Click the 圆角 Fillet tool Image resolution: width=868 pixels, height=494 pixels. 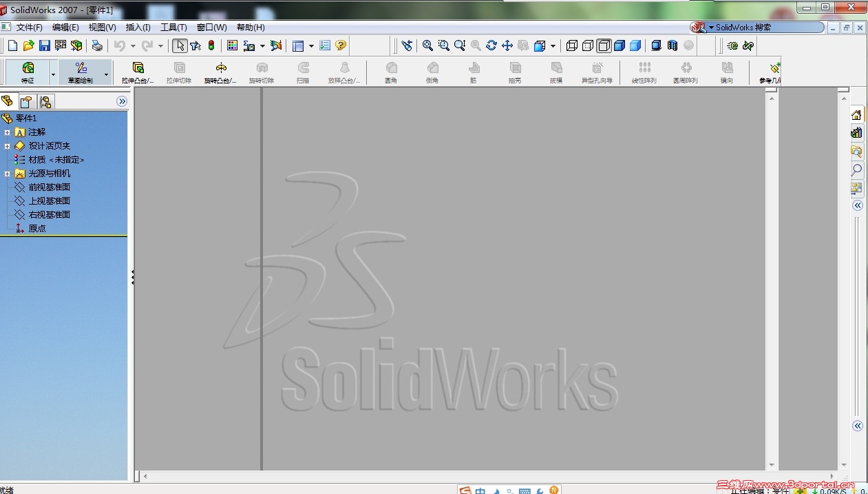tap(392, 72)
